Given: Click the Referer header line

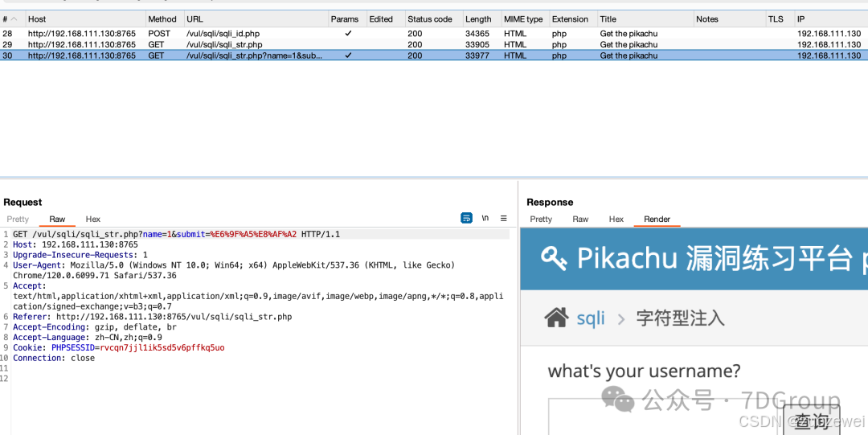Looking at the screenshot, I should [x=152, y=317].
